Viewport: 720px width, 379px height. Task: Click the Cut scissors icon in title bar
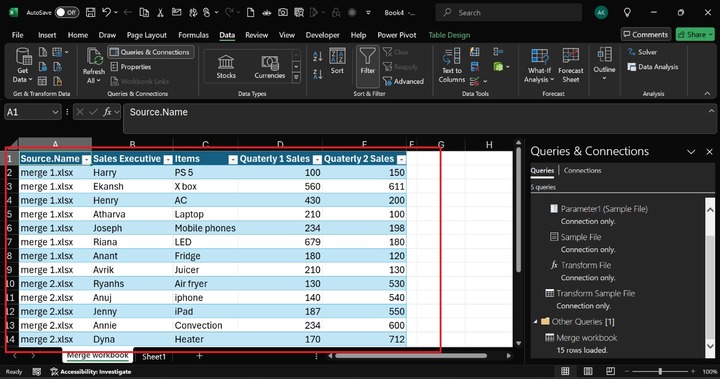pos(160,12)
